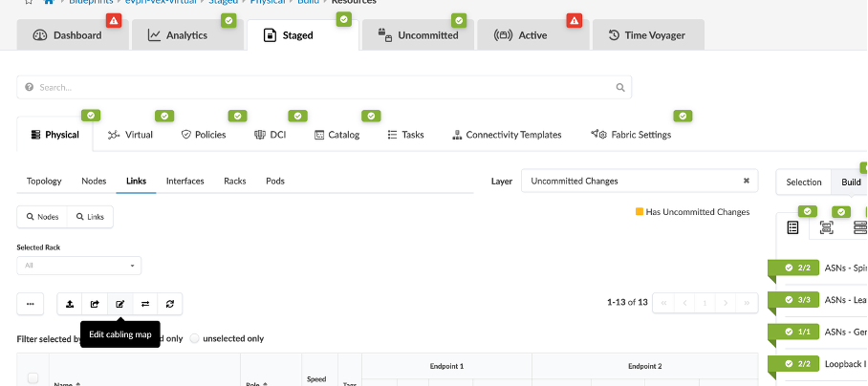Select the 'unselected only' filter radio button
The height and width of the screenshot is (386, 868).
click(x=196, y=338)
